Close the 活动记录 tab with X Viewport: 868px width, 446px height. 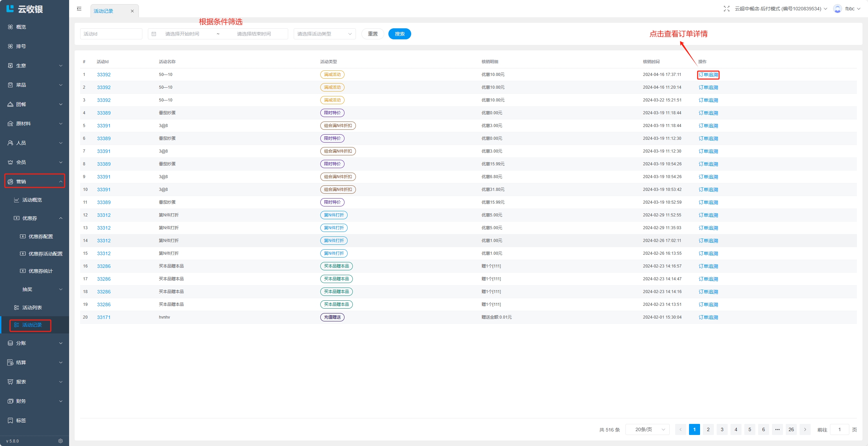tap(132, 11)
